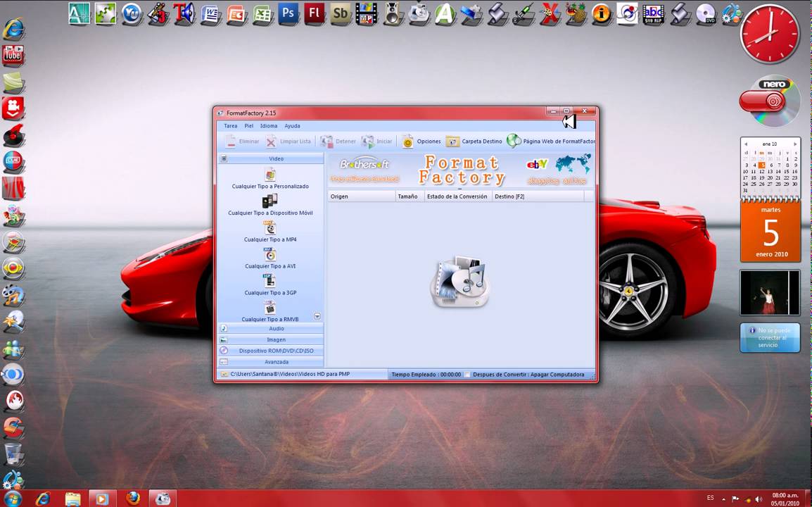
Task: Go to next month in calendar gadget
Action: pyautogui.click(x=795, y=144)
